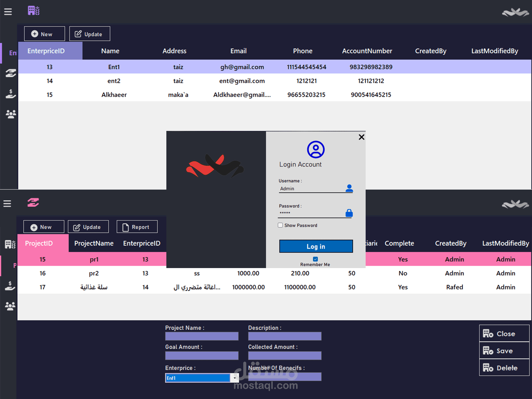Click phone cell 96655203215
Screen dimensions: 532x399
point(306,95)
